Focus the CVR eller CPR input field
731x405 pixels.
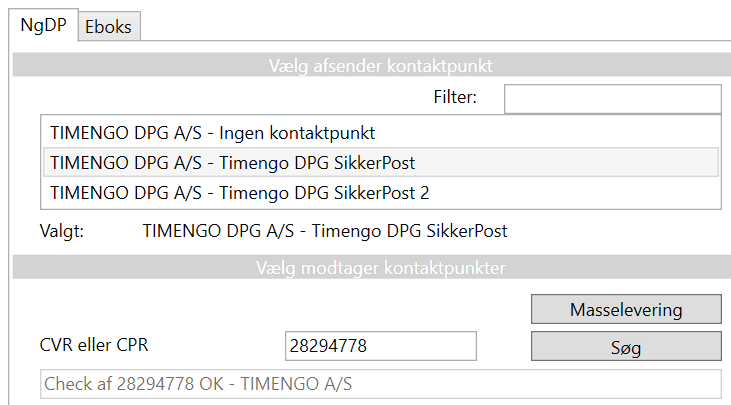pos(380,347)
